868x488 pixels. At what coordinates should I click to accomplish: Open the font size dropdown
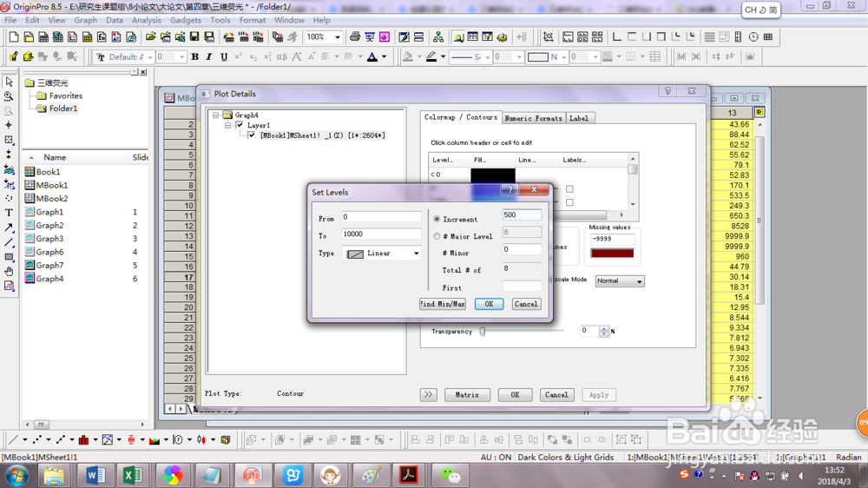pyautogui.click(x=181, y=57)
